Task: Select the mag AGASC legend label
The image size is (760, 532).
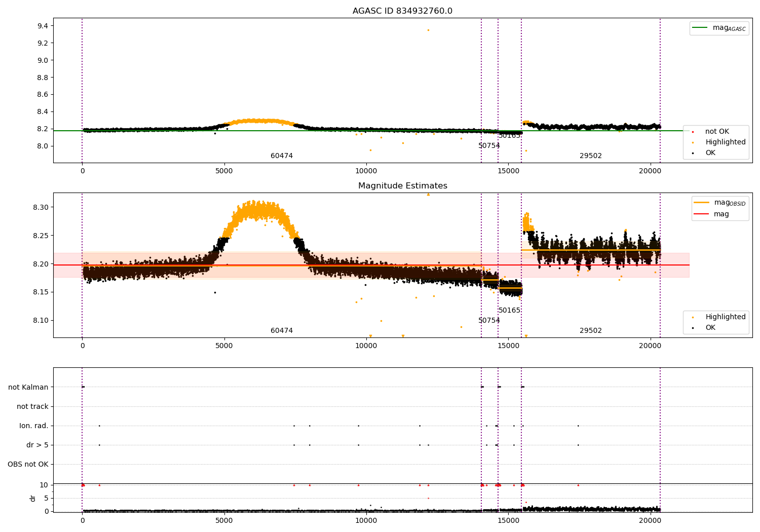Action: [x=729, y=28]
